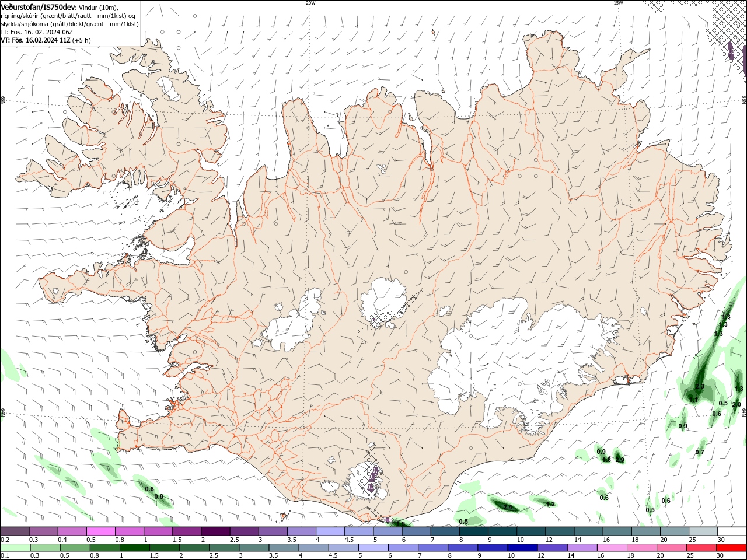Click the 2.4 precipitation value south of Iceland
747x560 pixels.
(x=508, y=508)
